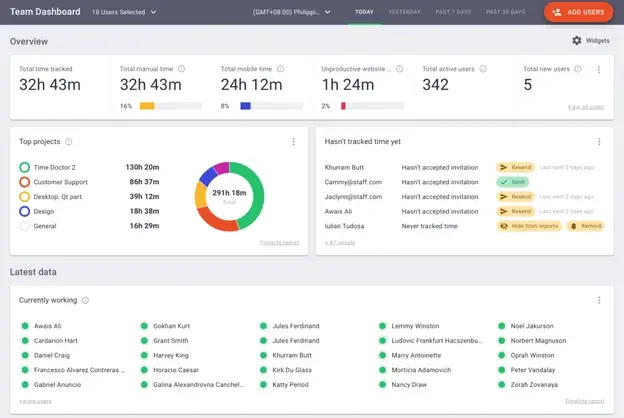The width and height of the screenshot is (624, 418).
Task: Click info icon next to Total active users
Action: 483,69
